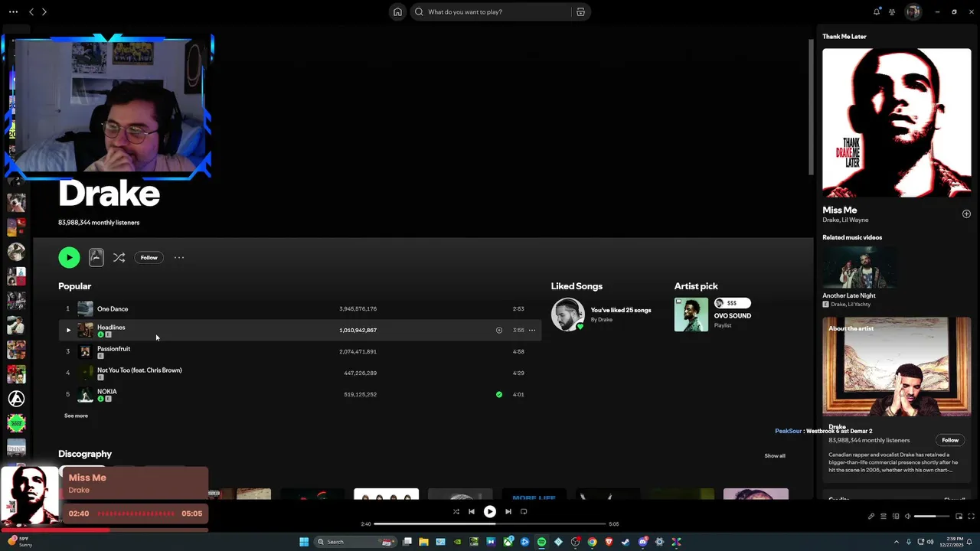Click the search field 'What do you want to play?'
The height and width of the screenshot is (551, 980).
(x=490, y=11)
